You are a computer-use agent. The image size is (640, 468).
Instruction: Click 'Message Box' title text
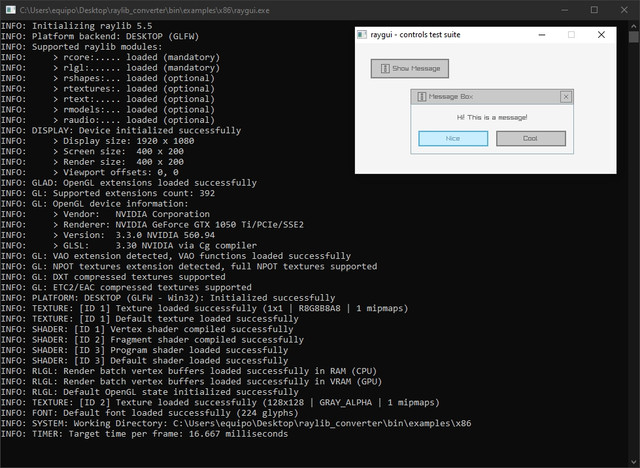[451, 97]
